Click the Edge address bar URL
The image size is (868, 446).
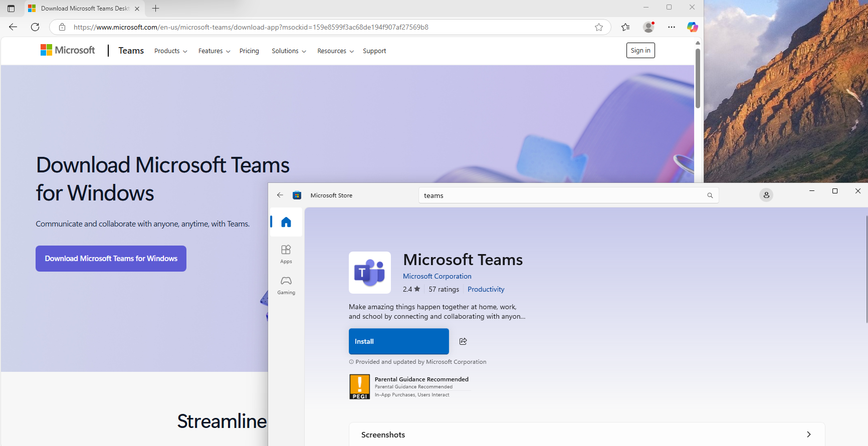251,27
